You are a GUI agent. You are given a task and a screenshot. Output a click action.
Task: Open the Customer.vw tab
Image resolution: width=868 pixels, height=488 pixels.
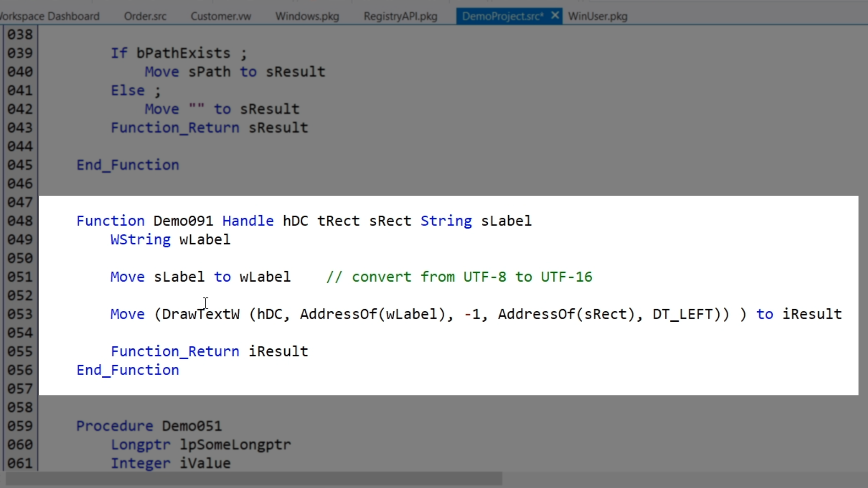point(221,16)
